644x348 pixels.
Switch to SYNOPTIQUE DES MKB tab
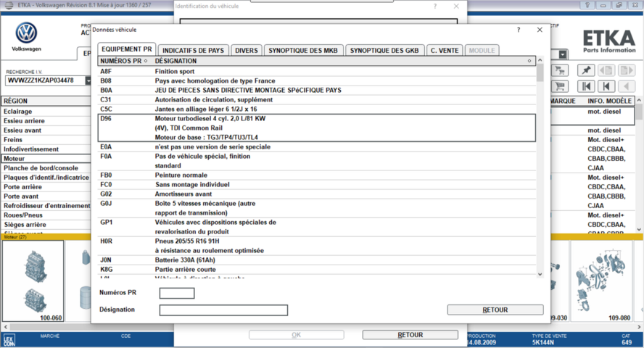tap(303, 51)
